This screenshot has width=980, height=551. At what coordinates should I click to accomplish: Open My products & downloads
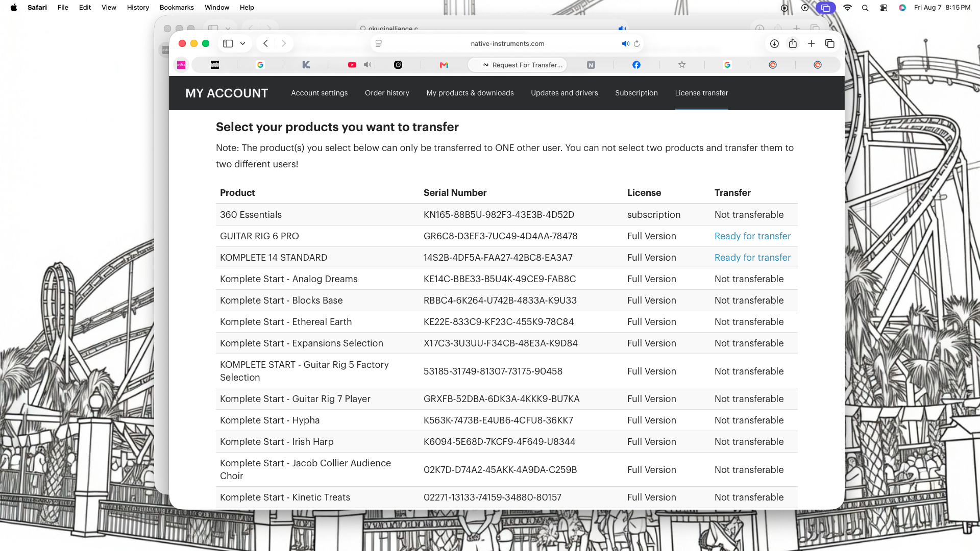(x=470, y=93)
